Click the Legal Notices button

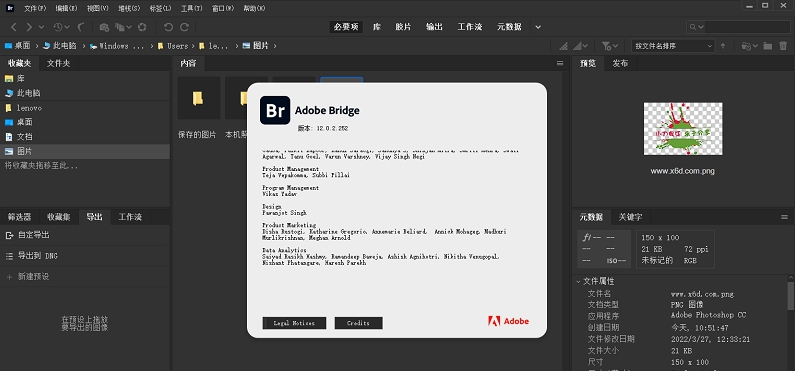[294, 323]
